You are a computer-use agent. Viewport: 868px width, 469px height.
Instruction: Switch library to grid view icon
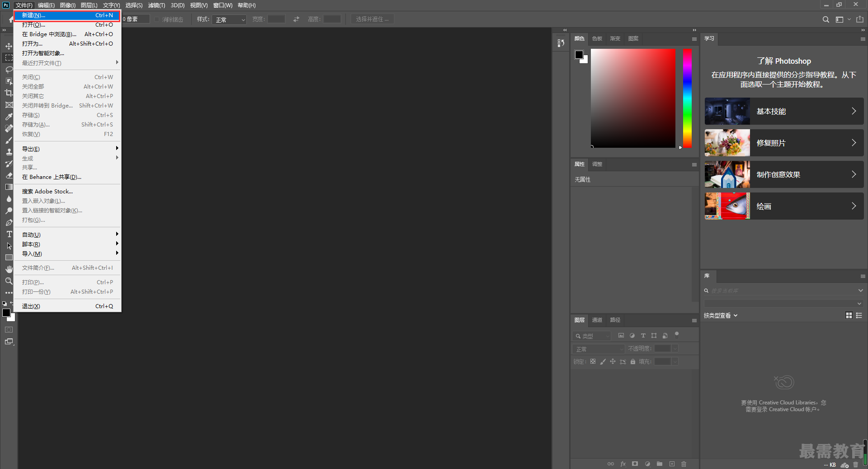click(849, 315)
